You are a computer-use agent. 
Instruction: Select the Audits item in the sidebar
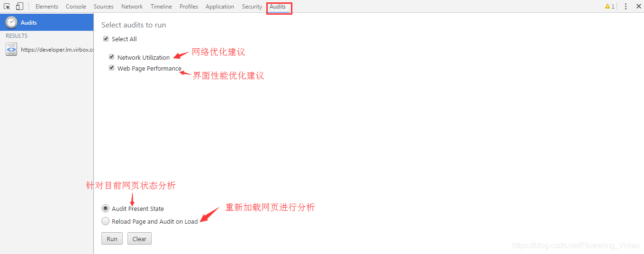46,22
